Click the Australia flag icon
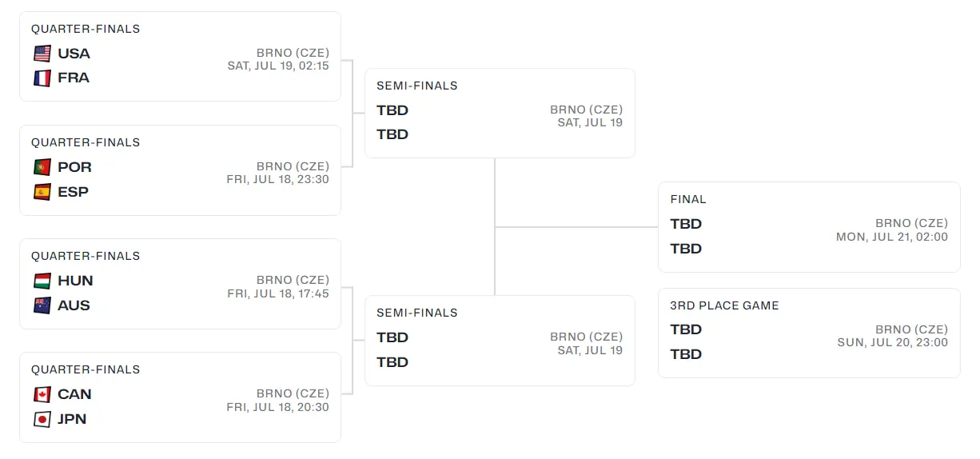The height and width of the screenshot is (459, 980). point(42,305)
